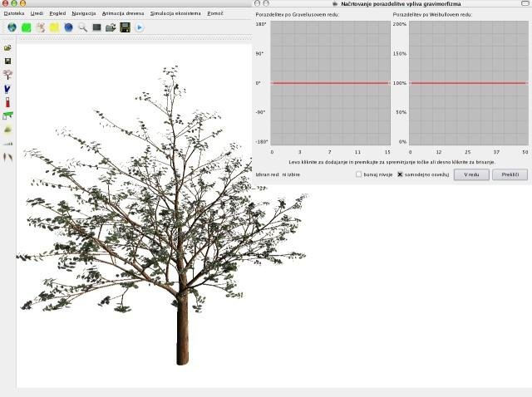This screenshot has width=532, height=397.
Task: Click the blue sphere toolbar icon
Action: pos(68,27)
